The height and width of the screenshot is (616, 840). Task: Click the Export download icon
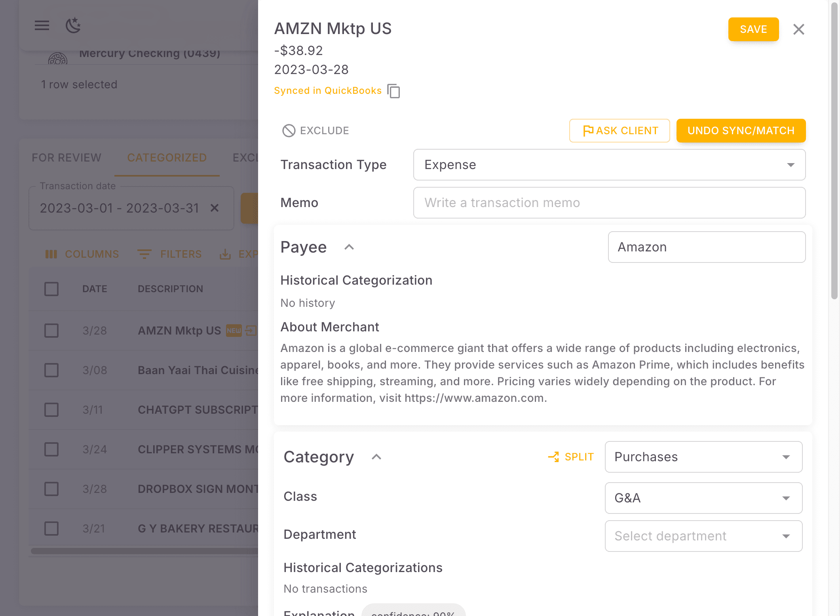click(226, 254)
